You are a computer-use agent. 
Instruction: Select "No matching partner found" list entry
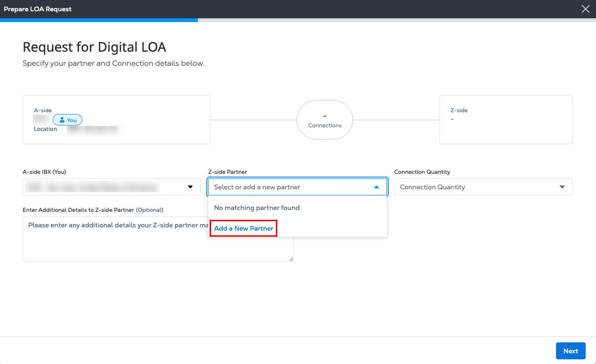[x=257, y=208]
